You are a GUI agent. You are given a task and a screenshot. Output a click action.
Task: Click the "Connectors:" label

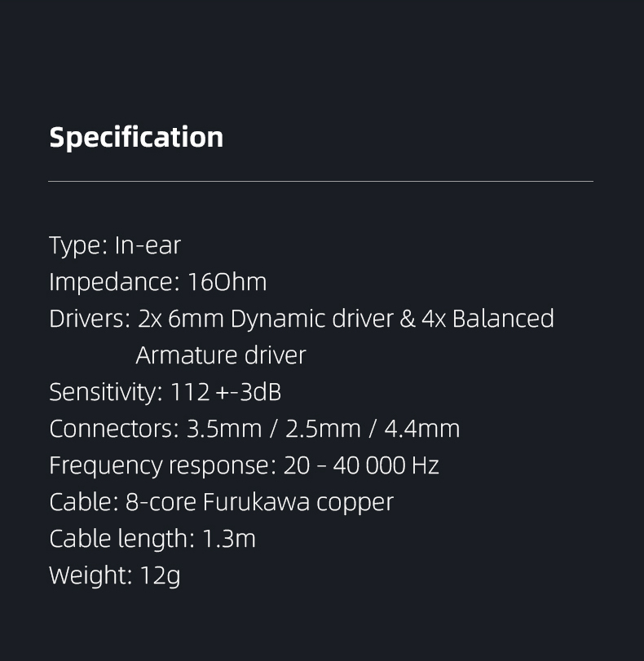pyautogui.click(x=113, y=429)
